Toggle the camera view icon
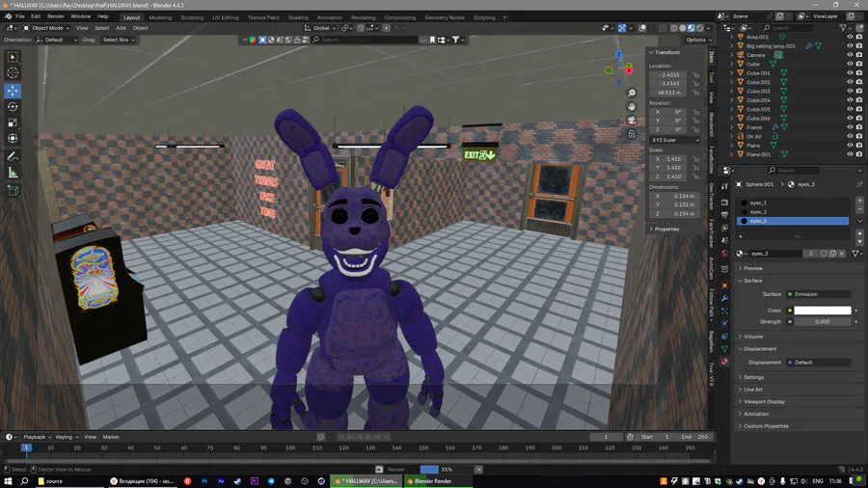 (x=631, y=120)
